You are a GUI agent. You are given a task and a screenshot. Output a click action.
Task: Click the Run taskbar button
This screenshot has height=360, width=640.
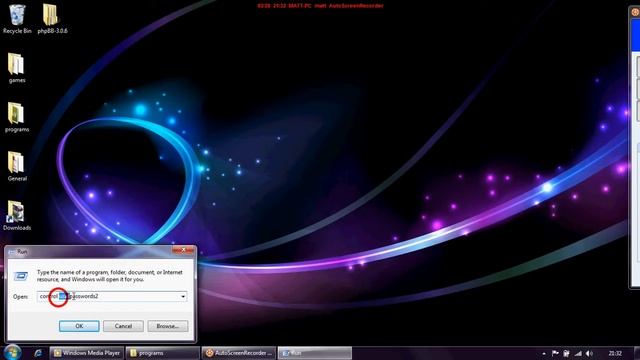point(314,353)
